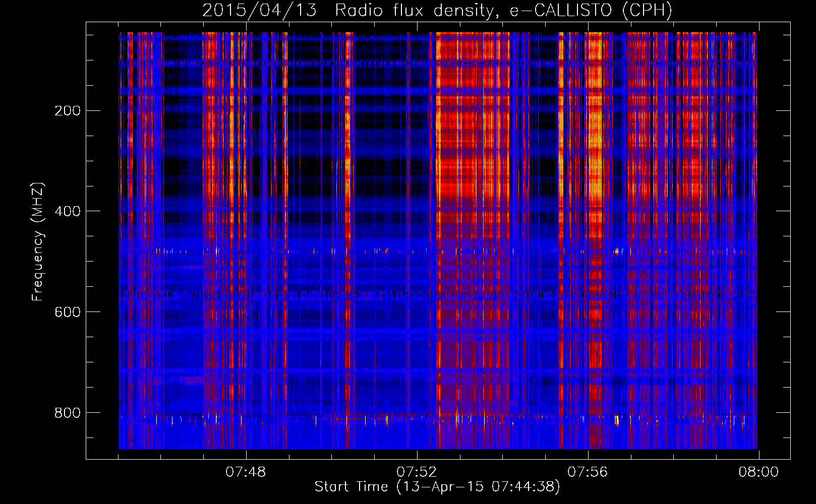Viewport: 816px width, 504px height.
Task: Click the 07:48 time tick label
Action: [246, 472]
